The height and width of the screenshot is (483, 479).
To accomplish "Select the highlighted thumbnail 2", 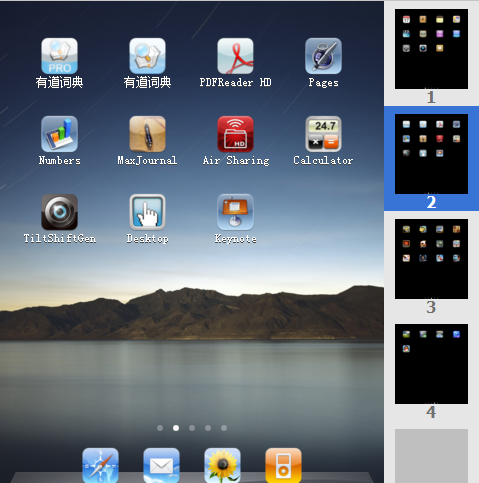I will point(431,154).
